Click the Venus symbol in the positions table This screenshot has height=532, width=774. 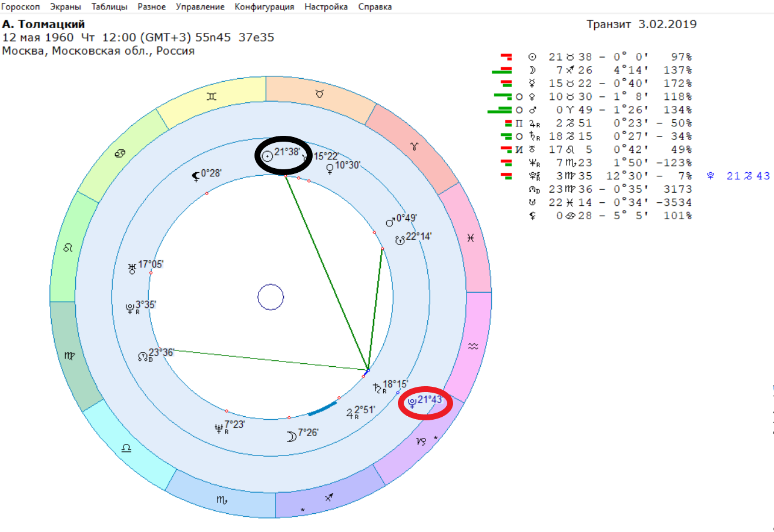point(532,97)
